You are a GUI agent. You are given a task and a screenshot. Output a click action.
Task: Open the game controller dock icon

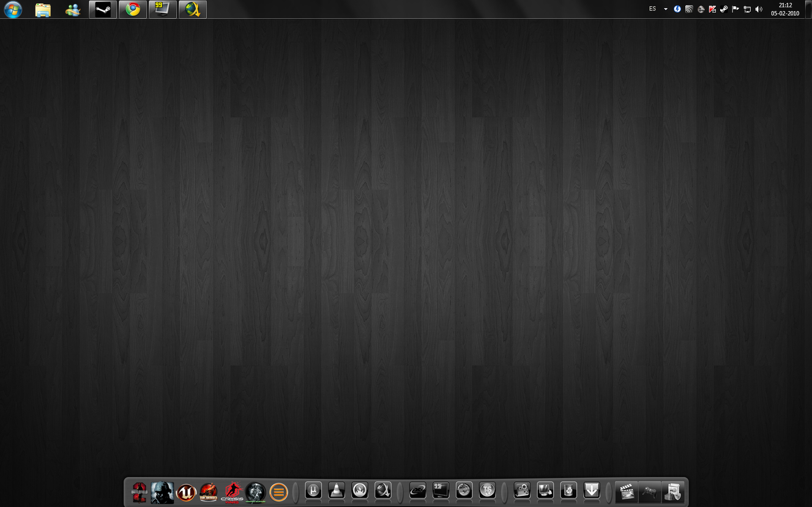(650, 492)
